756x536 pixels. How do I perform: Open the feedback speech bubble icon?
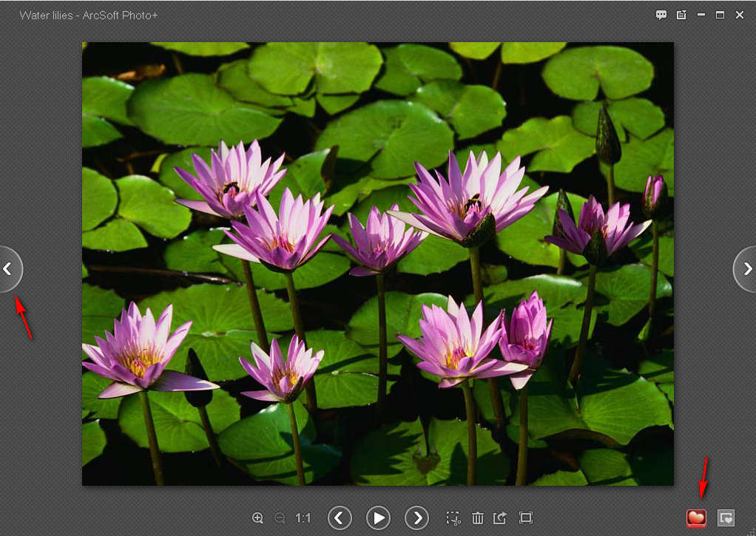661,15
